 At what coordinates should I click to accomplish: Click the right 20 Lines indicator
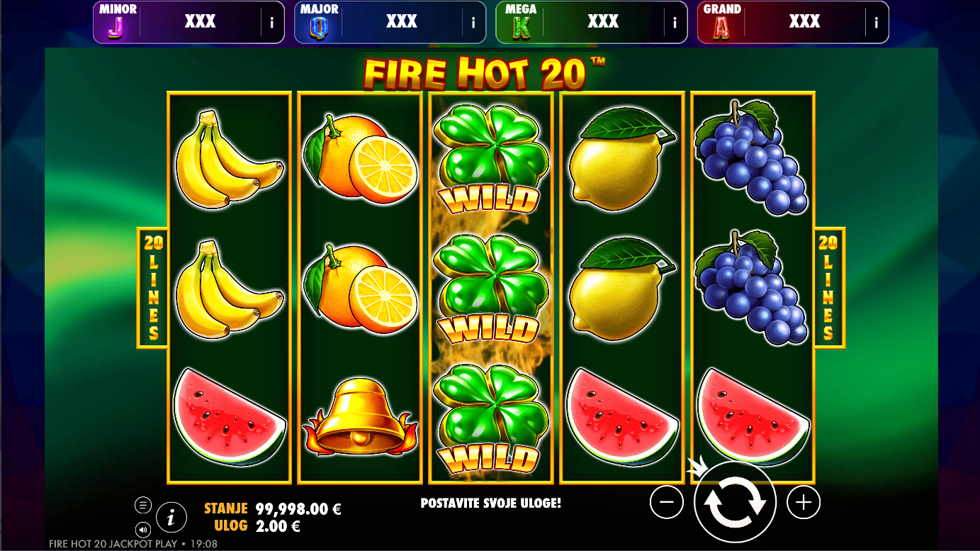tap(828, 288)
